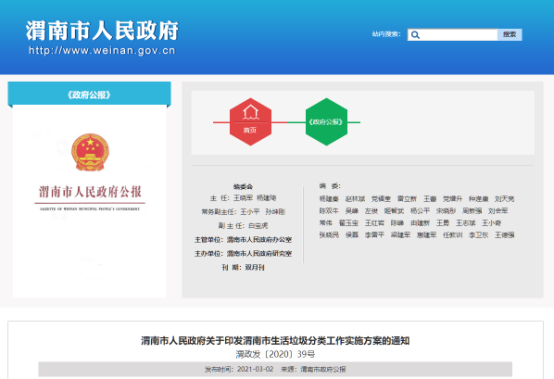The width and height of the screenshot is (554, 379).
Task: Click 渭南市人民政府办公室 after 主管单位
Action: click(259, 239)
